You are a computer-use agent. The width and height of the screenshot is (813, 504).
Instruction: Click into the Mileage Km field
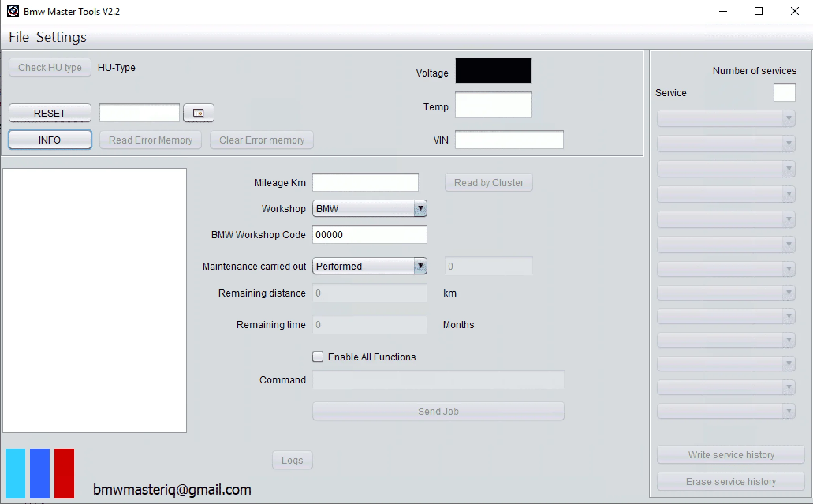[x=365, y=183]
